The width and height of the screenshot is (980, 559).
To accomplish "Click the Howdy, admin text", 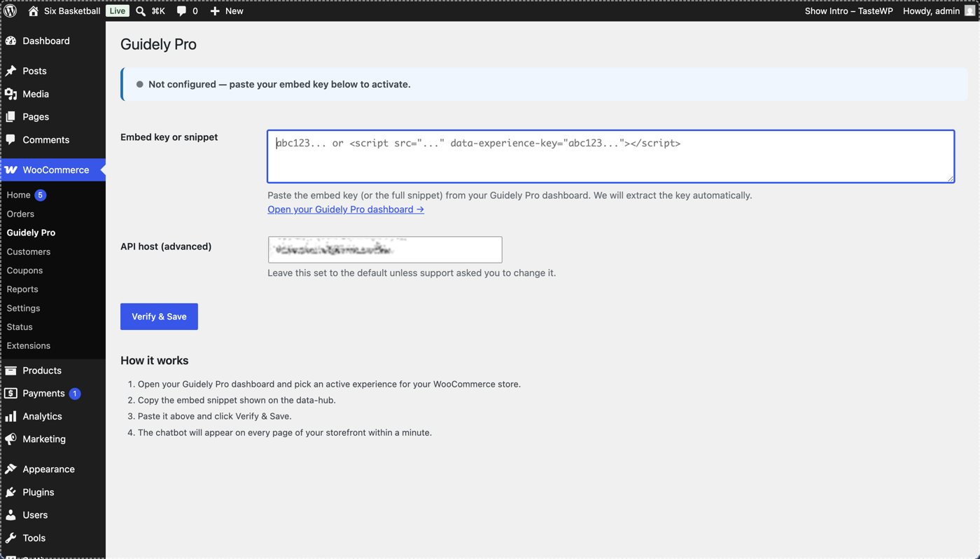I will click(x=931, y=11).
